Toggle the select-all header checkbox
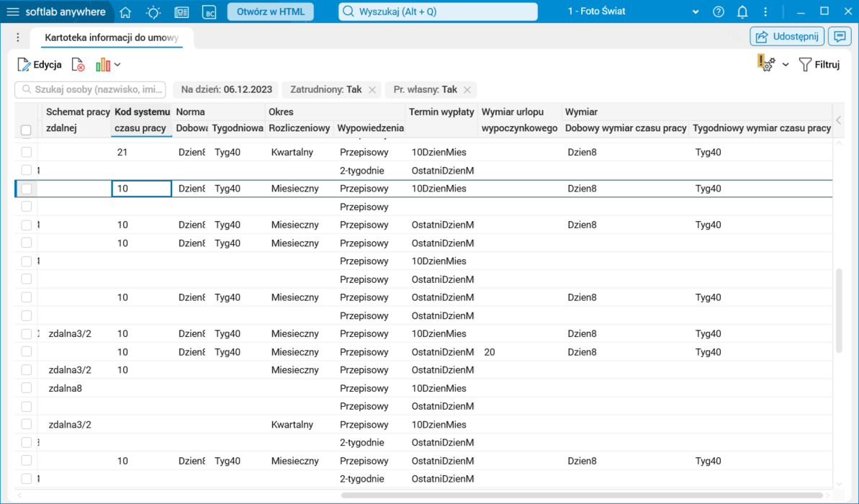859x504 pixels. pos(26,130)
